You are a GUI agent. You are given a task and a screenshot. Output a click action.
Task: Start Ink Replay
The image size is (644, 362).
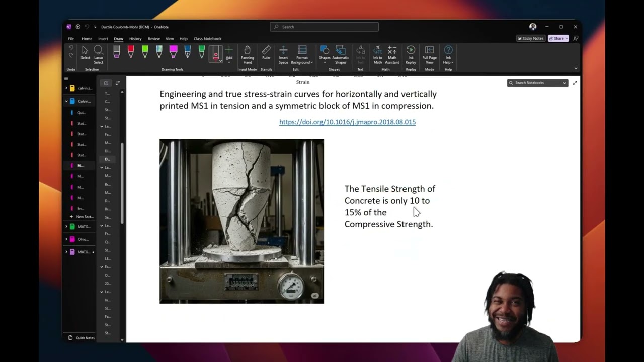411,54
